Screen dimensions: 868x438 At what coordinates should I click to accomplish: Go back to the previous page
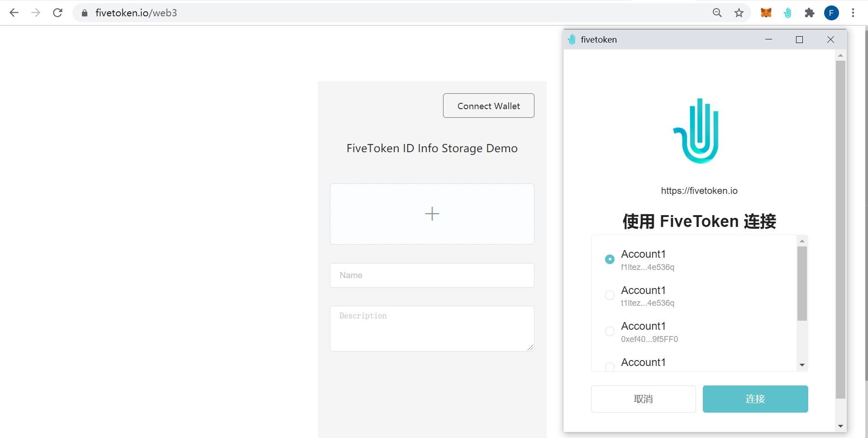(x=14, y=13)
